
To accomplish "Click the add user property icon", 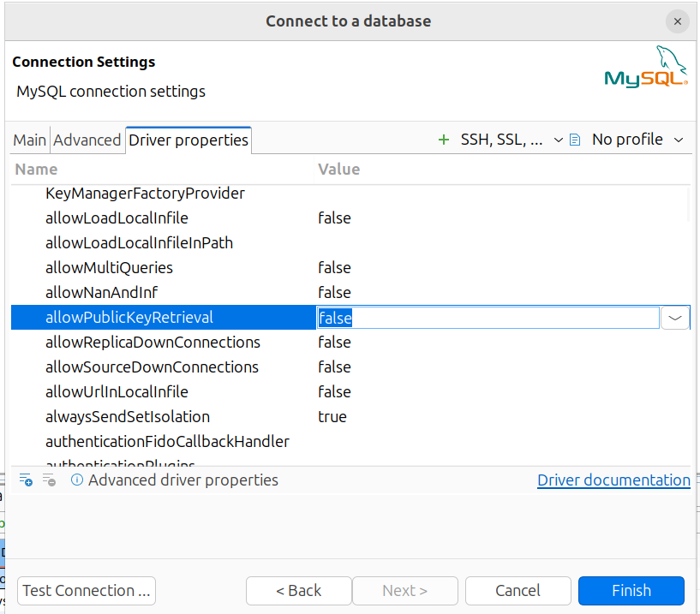I will click(26, 480).
